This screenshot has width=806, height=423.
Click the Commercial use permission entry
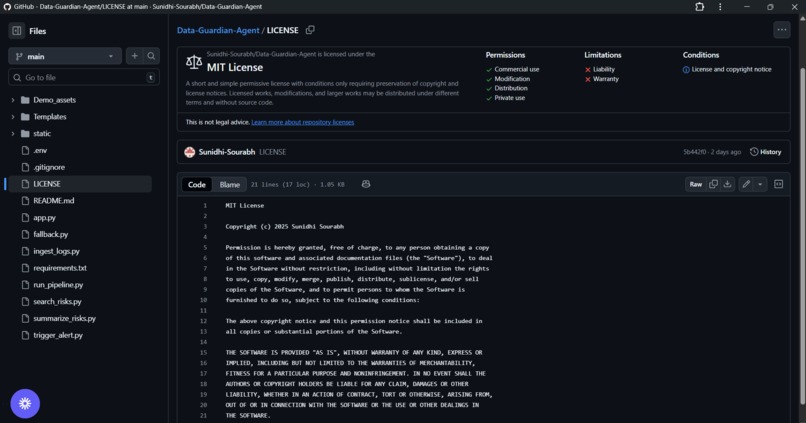512,69
